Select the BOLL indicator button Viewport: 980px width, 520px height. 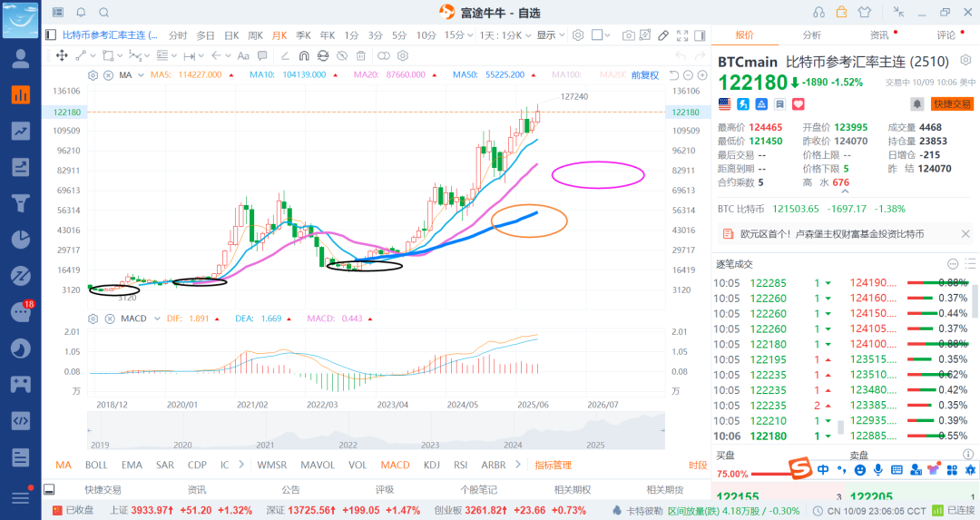coord(96,465)
